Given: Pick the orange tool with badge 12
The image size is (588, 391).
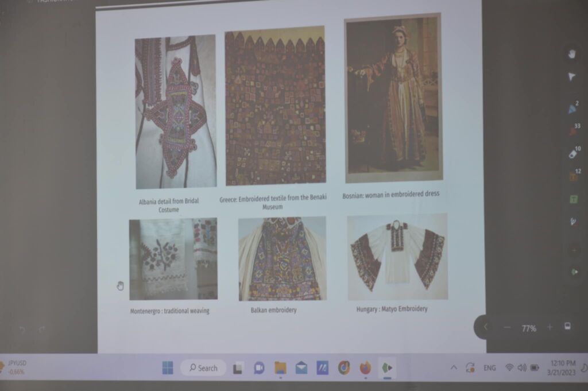Looking at the screenshot, I should click(572, 176).
